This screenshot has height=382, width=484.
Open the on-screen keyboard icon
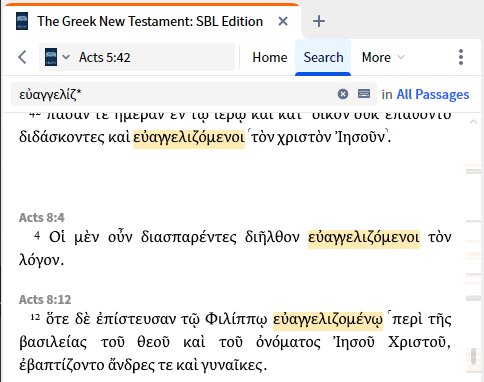coord(364,94)
